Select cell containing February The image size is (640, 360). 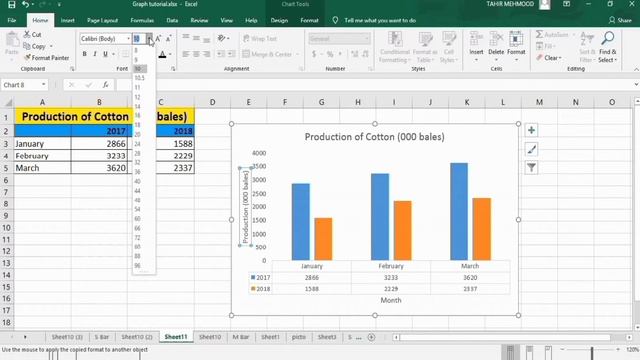pos(42,156)
